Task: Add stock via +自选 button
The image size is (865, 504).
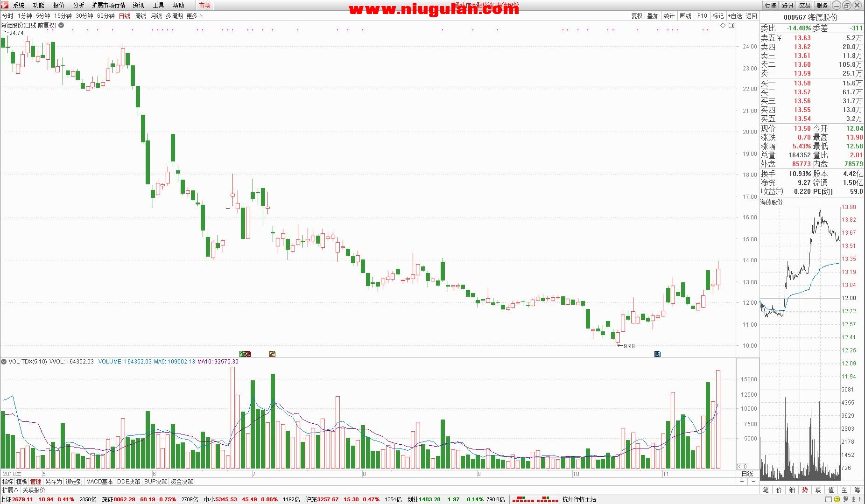Action: click(x=735, y=16)
